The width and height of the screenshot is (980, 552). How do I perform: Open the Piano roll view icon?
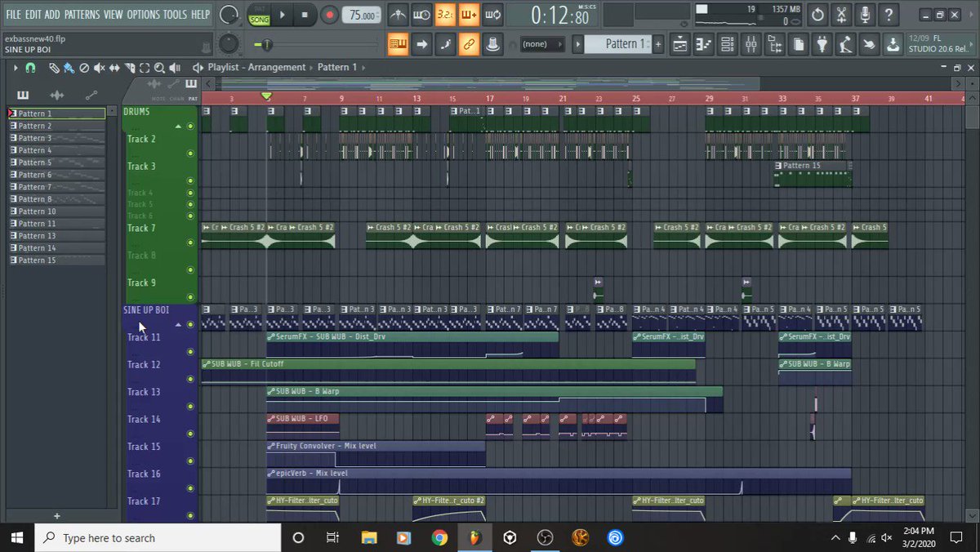[x=703, y=44]
